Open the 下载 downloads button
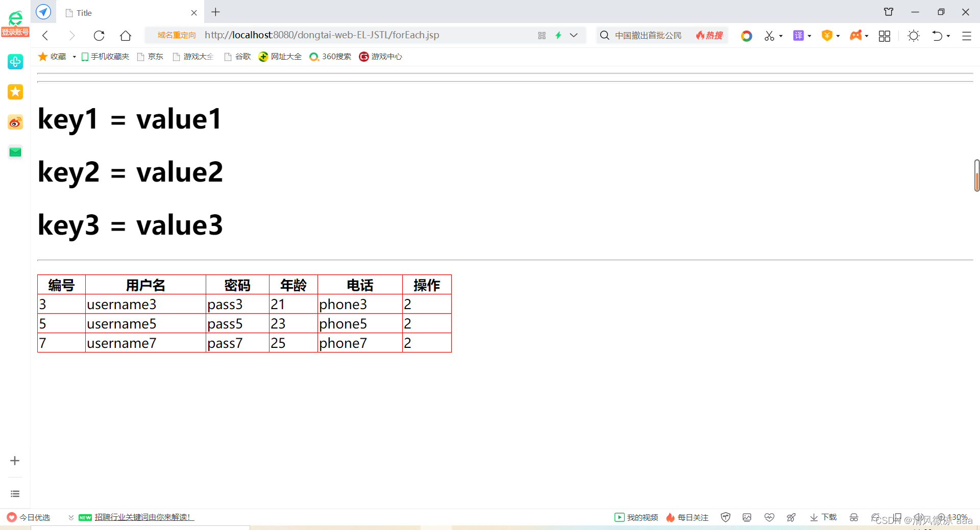This screenshot has height=530, width=980. pyautogui.click(x=823, y=517)
